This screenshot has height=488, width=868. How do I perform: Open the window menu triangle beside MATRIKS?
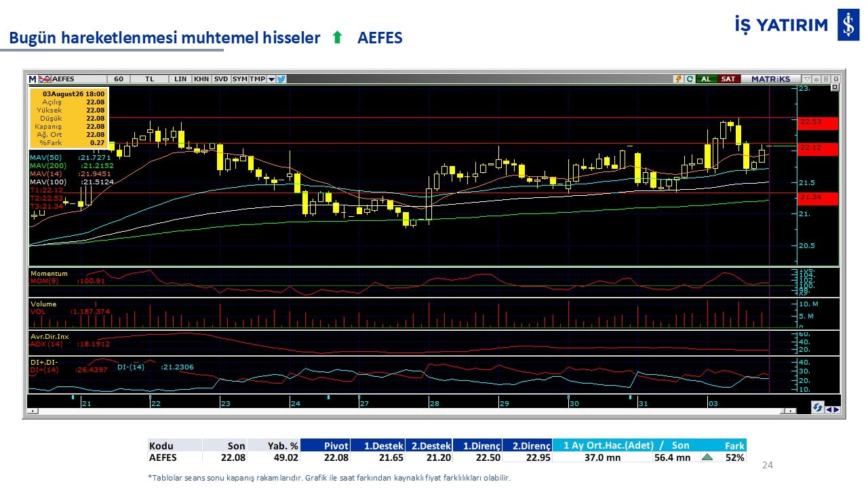click(806, 79)
